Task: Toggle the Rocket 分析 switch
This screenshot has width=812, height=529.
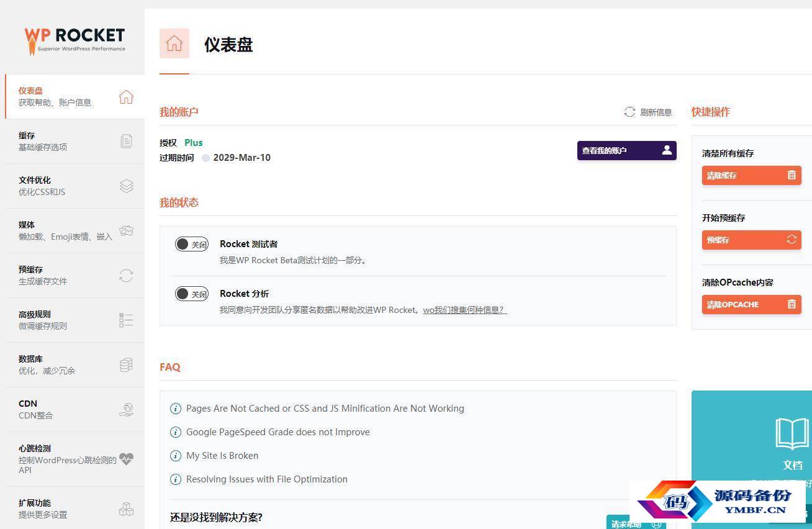Action: click(191, 294)
